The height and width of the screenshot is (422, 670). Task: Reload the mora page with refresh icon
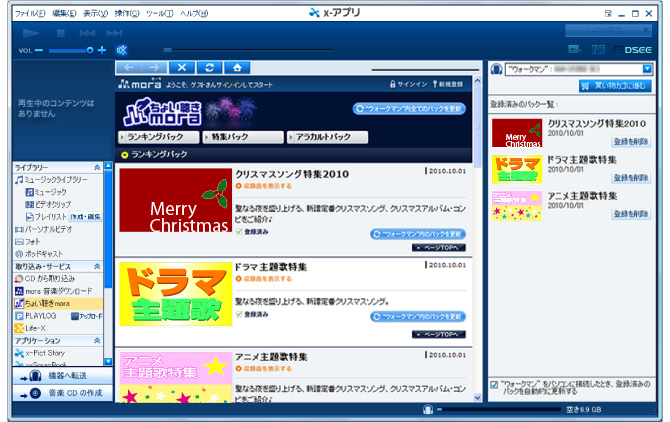point(209,68)
